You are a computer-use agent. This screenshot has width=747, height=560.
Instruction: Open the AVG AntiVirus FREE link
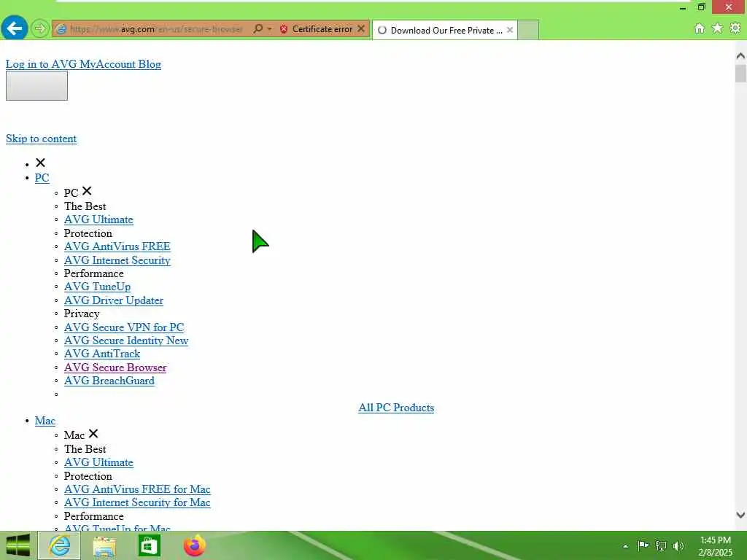click(117, 246)
